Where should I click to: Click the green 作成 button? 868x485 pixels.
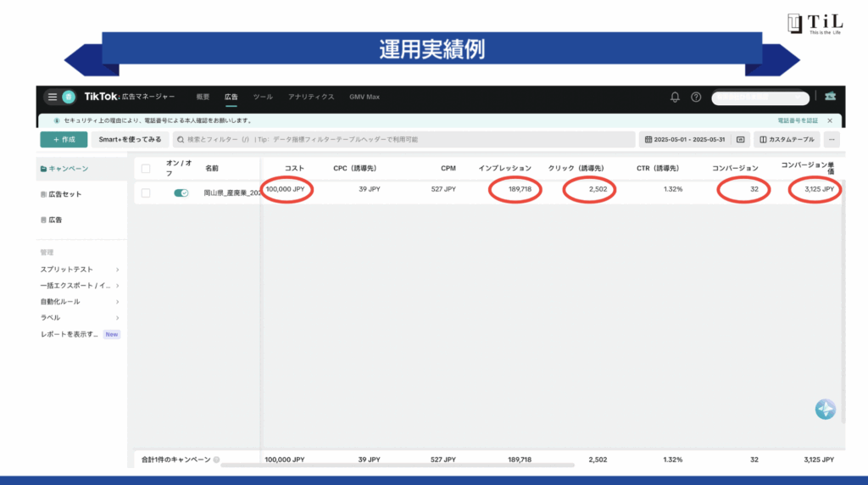coord(63,139)
